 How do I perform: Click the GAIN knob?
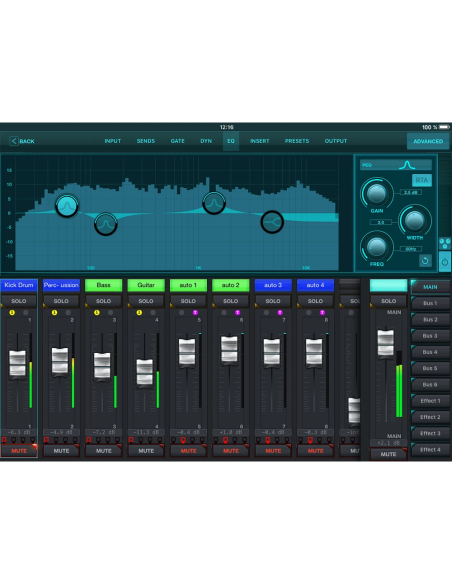coord(376,194)
